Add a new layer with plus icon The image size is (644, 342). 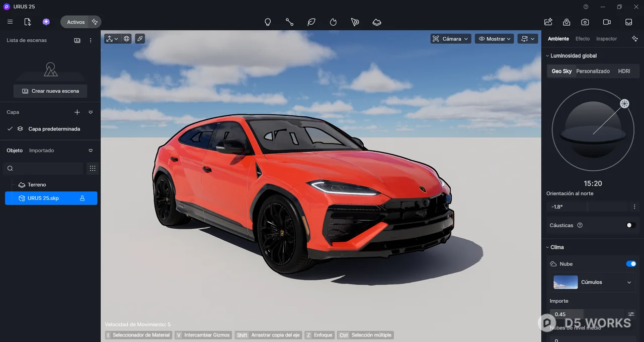click(77, 112)
